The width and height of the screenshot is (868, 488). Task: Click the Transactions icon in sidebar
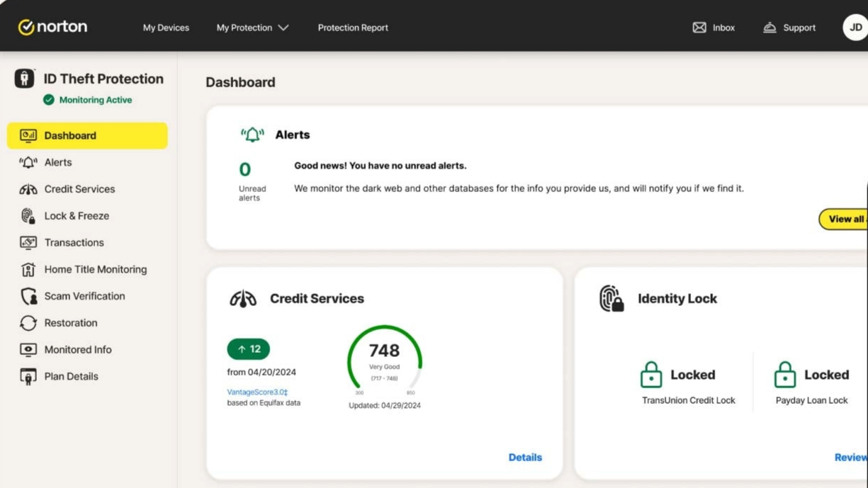28,242
